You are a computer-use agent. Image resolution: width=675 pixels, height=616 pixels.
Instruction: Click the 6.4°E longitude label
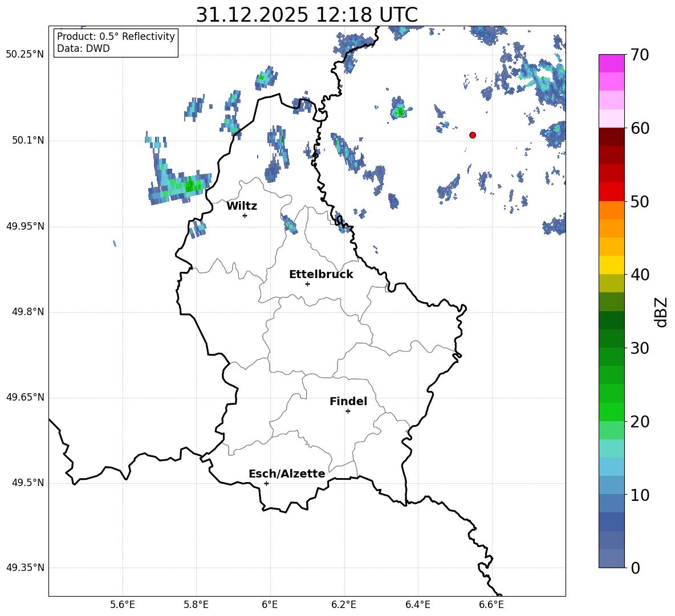pos(417,605)
